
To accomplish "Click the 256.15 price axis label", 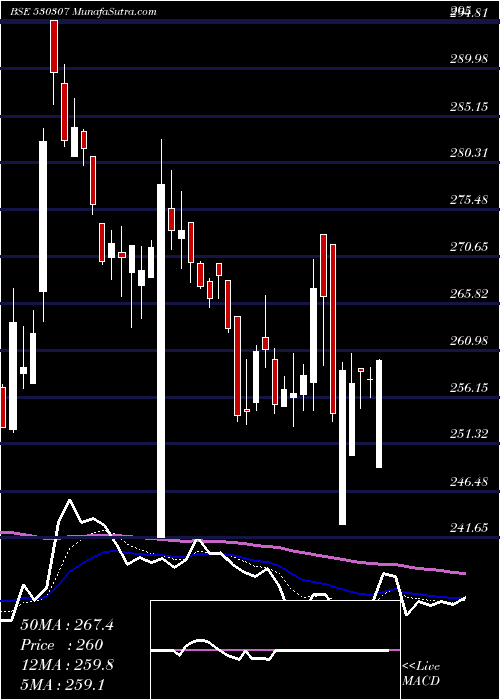I will tap(469, 388).
